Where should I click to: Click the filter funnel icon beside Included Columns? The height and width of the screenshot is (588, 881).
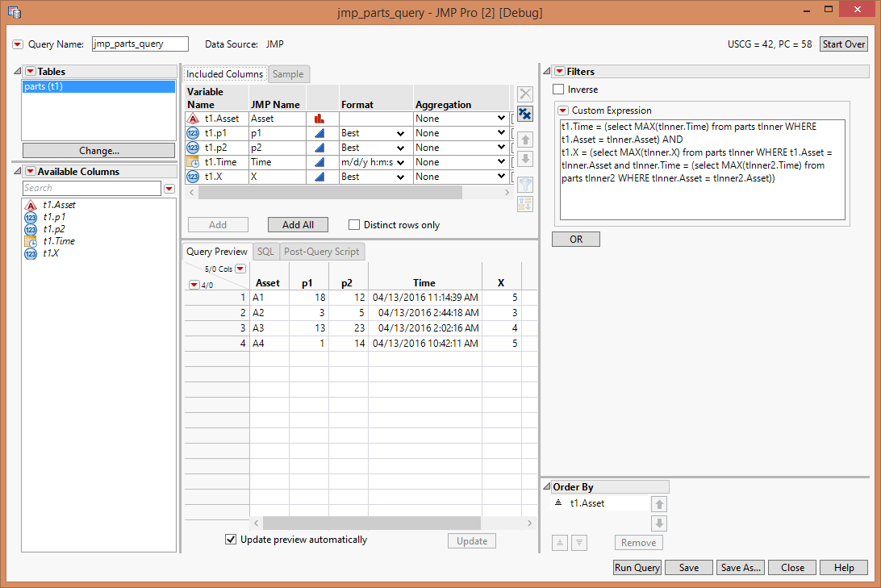(x=525, y=184)
